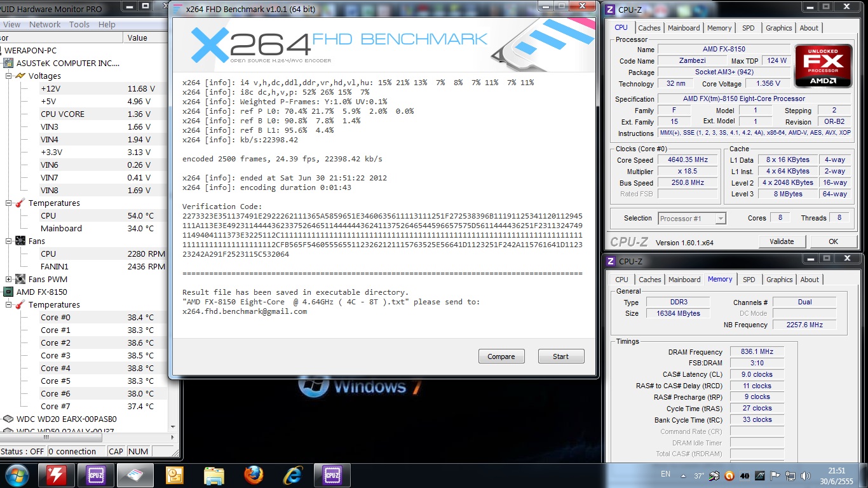This screenshot has width=868, height=488.
Task: Launch Internet Explorer from the taskbar
Action: 292,475
